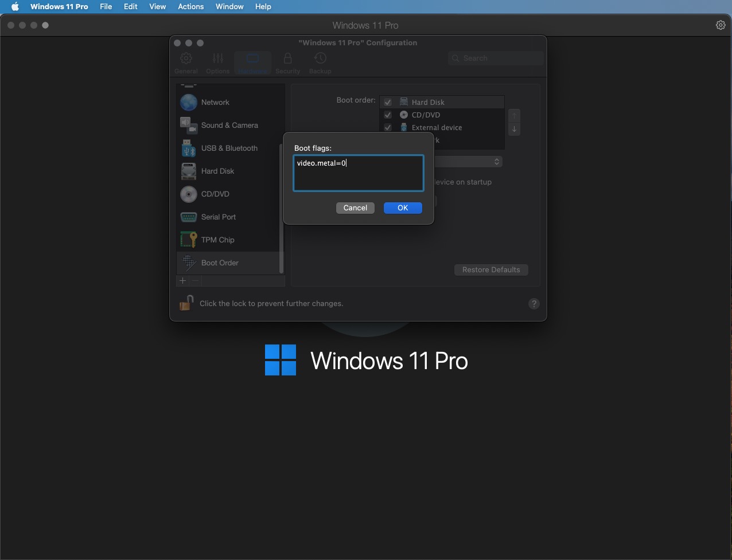Viewport: 732px width, 560px height.
Task: Confirm Boot flags with OK
Action: click(x=403, y=208)
